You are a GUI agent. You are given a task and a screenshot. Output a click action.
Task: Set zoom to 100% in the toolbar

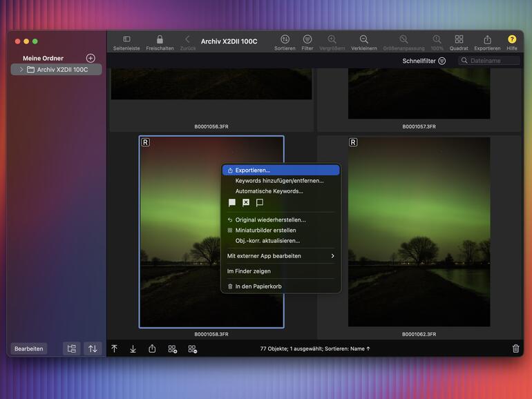(437, 39)
